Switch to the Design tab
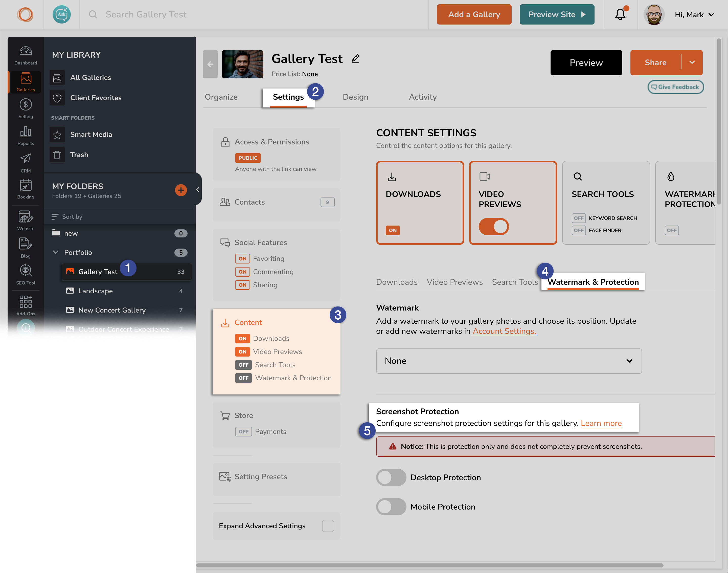The height and width of the screenshot is (573, 728). [355, 97]
